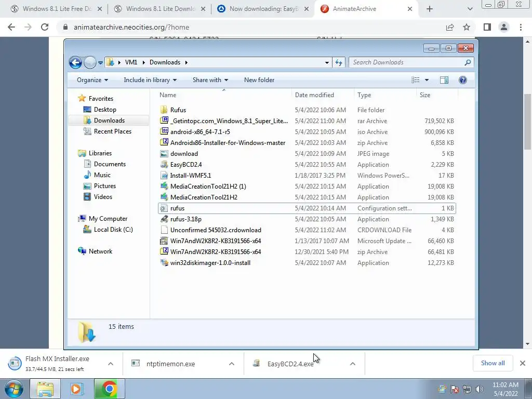The width and height of the screenshot is (532, 399).
Task: Open Desktop in Favorites
Action: pos(105,110)
